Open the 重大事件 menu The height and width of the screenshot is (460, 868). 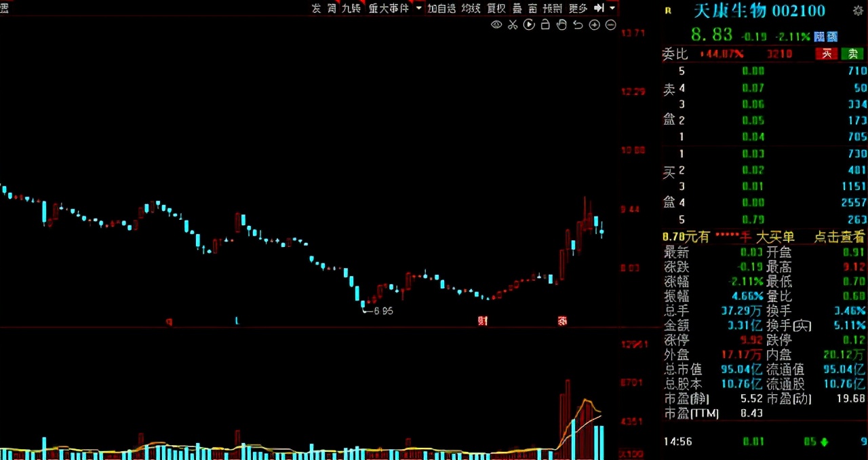pos(389,8)
